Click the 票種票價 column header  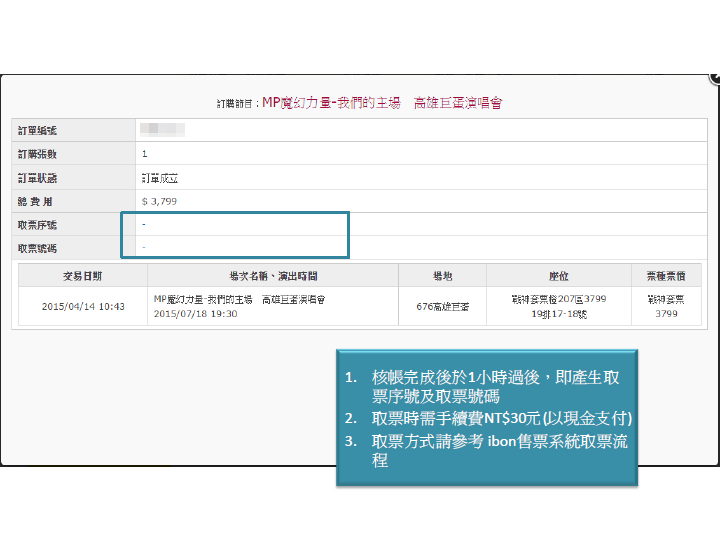click(666, 275)
